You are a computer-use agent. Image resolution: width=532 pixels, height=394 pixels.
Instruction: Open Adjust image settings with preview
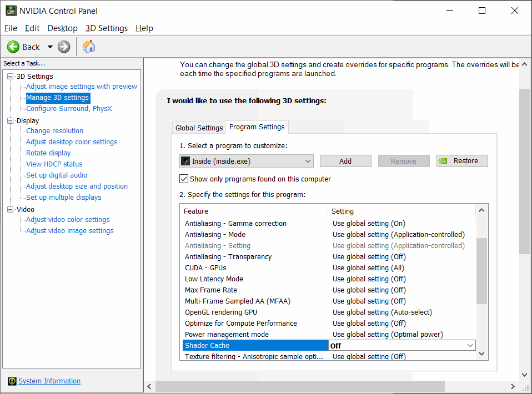coord(82,87)
